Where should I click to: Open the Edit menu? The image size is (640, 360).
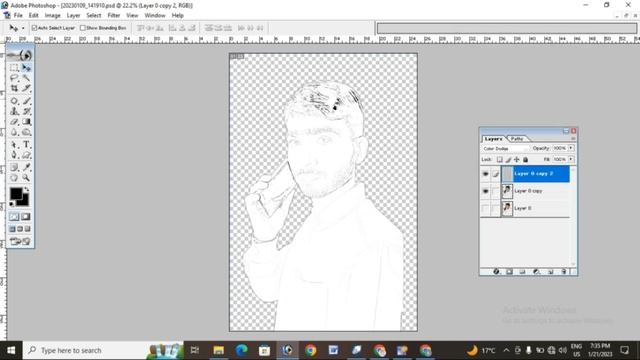click(x=33, y=16)
